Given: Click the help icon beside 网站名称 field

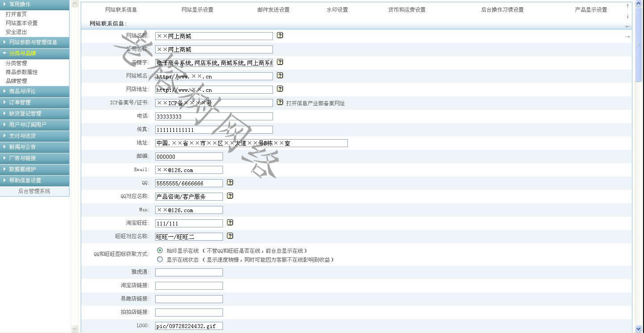Looking at the screenshot, I should [x=280, y=35].
